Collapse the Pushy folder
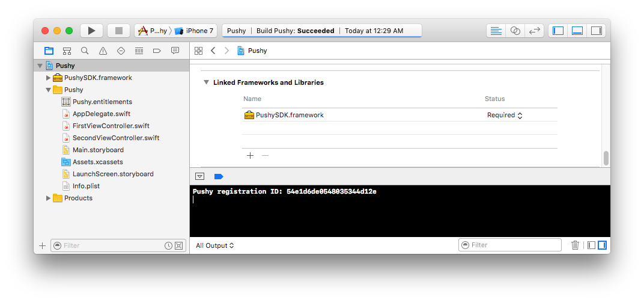 point(49,90)
